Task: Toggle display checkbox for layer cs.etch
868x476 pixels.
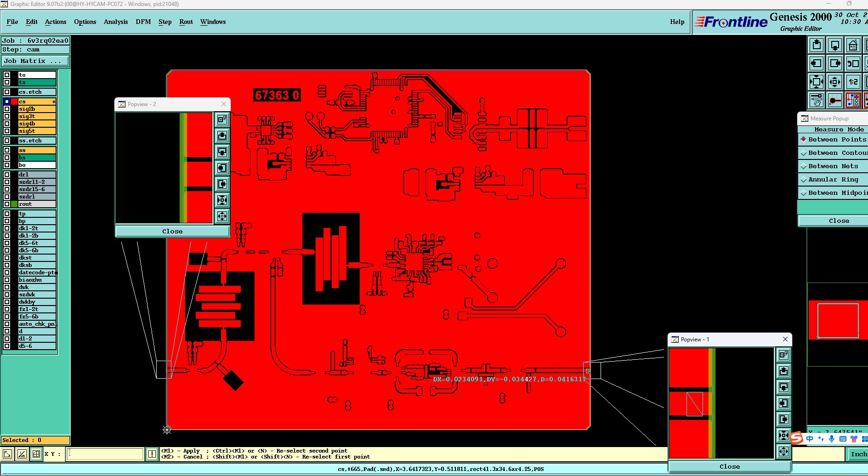Action: [7, 92]
